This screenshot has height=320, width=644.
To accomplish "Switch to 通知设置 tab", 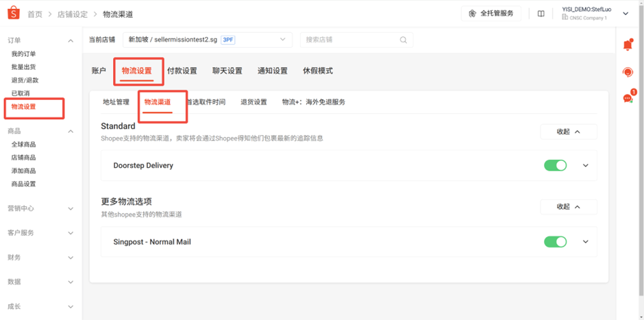I will 272,71.
